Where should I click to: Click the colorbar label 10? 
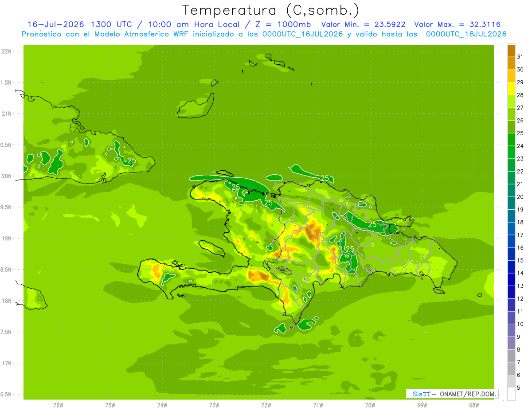pos(520,324)
